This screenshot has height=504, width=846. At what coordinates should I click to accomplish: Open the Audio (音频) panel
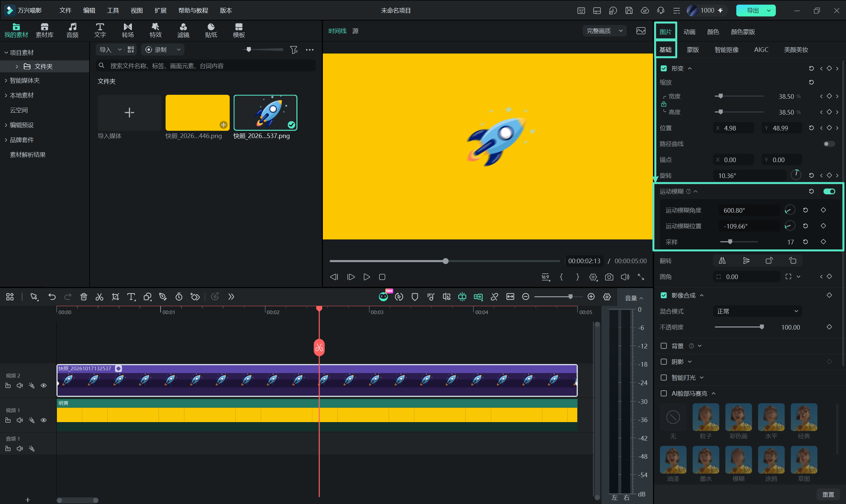click(72, 30)
